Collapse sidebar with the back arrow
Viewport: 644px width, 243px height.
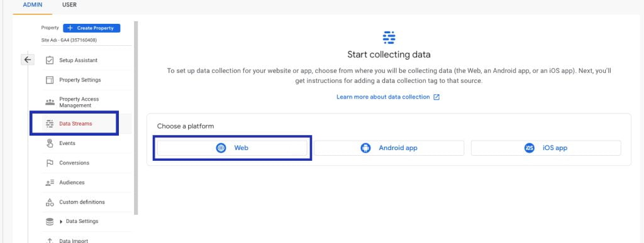28,60
